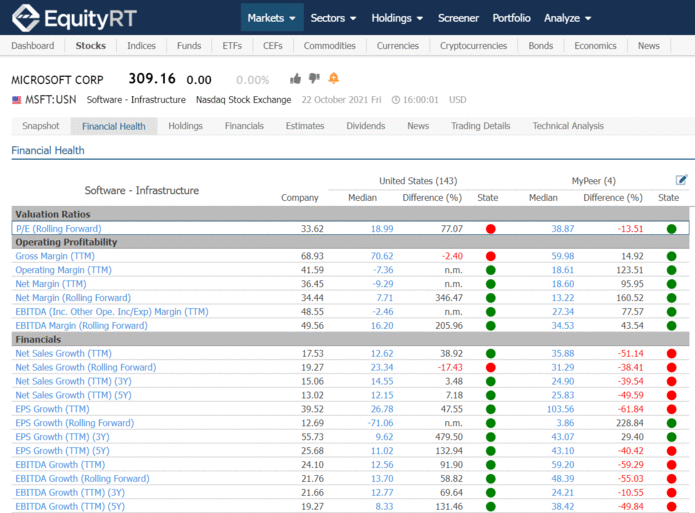Open the Technical Analysis tab
The height and width of the screenshot is (513, 695).
pyautogui.click(x=568, y=126)
